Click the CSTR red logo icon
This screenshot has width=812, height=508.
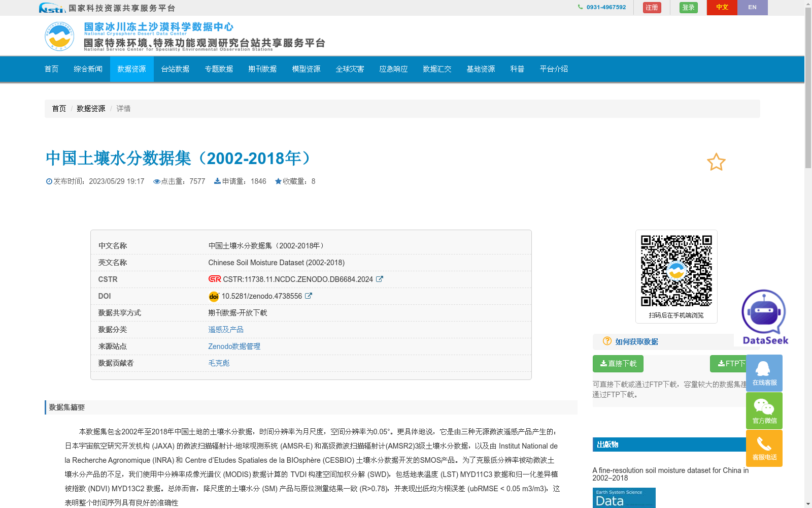[x=215, y=279]
